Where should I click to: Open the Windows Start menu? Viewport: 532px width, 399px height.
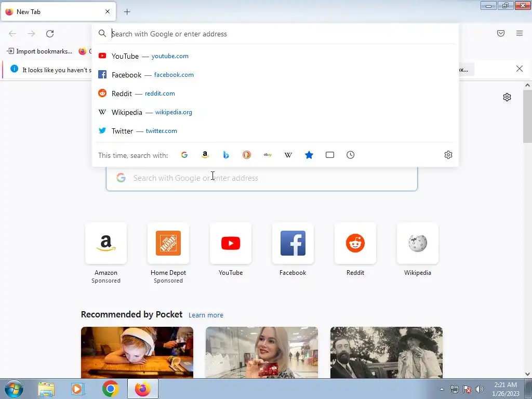(x=14, y=389)
